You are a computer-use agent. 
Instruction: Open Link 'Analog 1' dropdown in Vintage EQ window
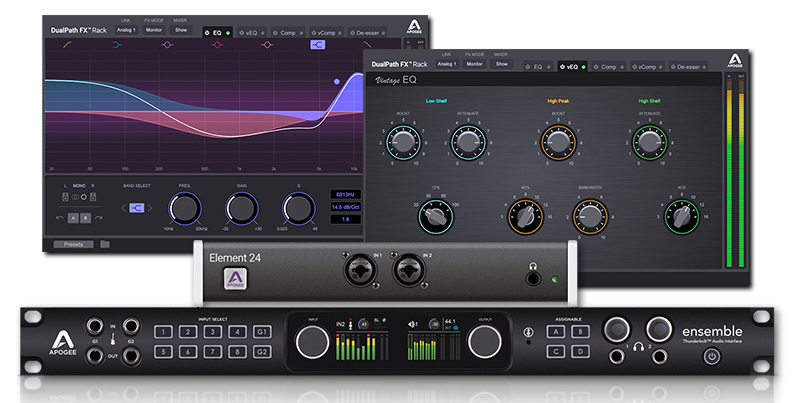point(446,64)
